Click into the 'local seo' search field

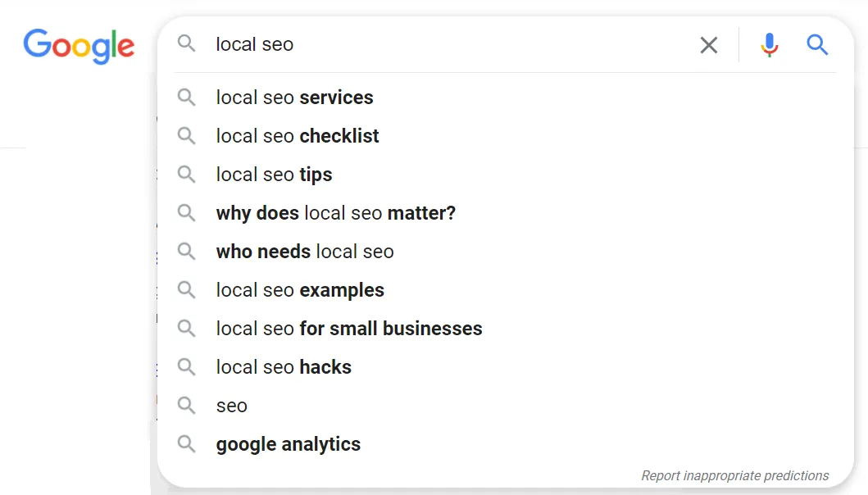pos(443,44)
